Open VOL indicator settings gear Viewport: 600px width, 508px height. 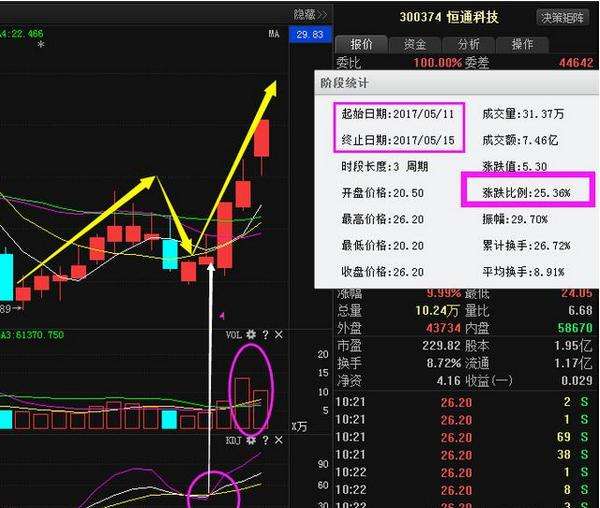(x=251, y=334)
